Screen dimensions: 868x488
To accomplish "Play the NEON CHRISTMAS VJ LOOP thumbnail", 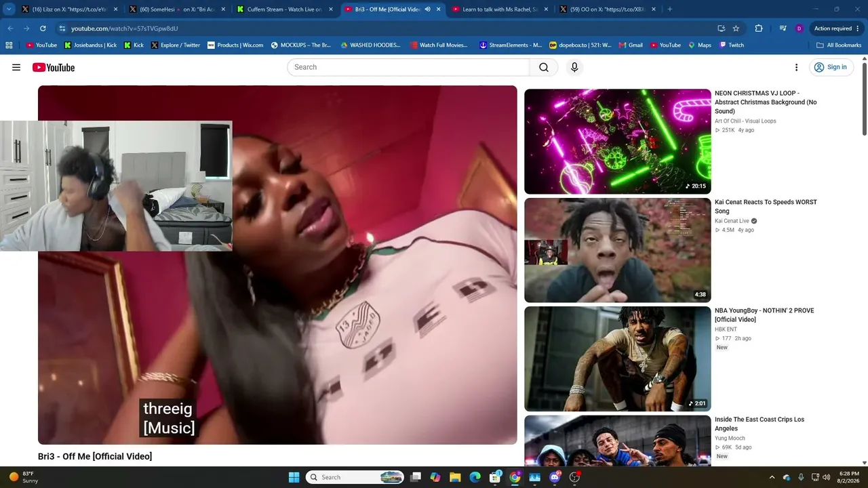I will tap(618, 142).
